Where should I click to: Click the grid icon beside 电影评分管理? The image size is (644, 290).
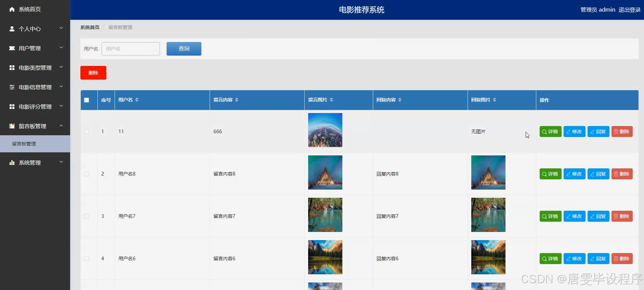12,107
